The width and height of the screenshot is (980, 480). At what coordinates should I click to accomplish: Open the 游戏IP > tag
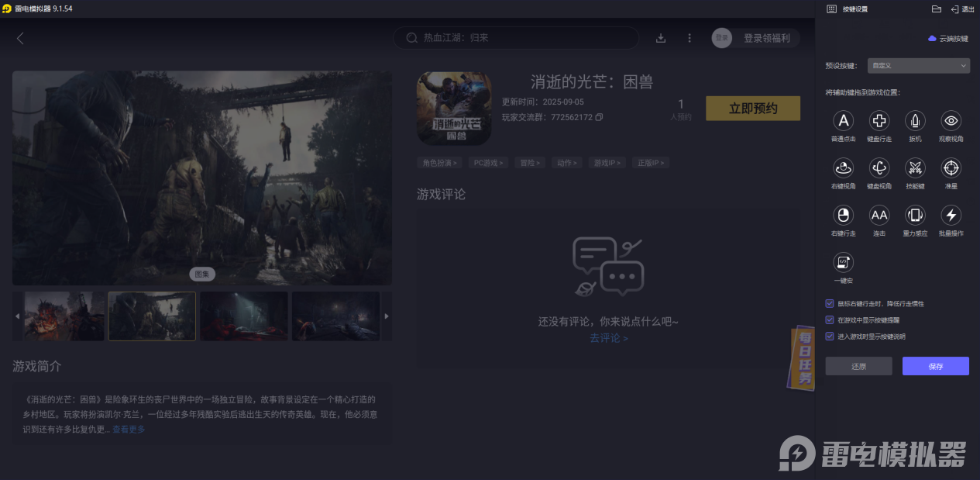[608, 163]
